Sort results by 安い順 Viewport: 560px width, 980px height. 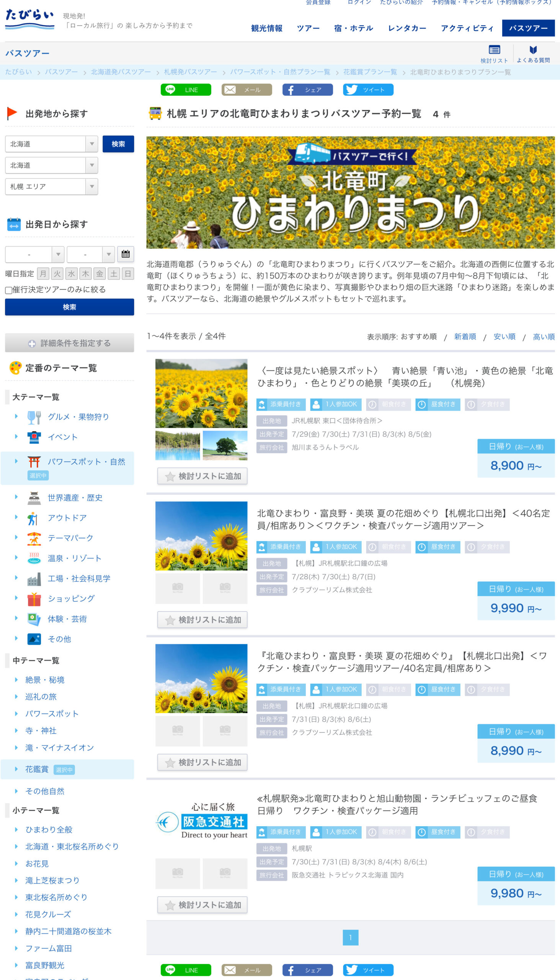click(x=504, y=337)
